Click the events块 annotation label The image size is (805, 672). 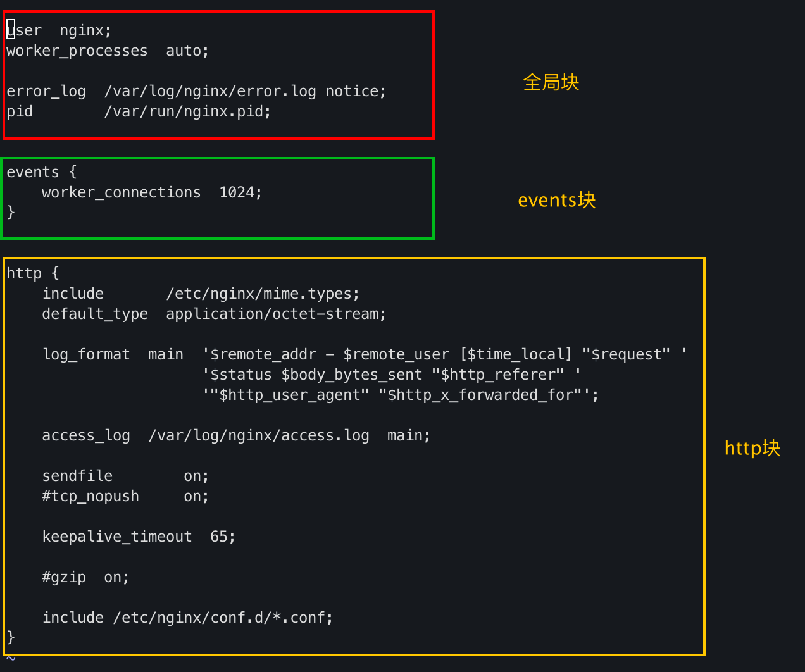coord(556,200)
